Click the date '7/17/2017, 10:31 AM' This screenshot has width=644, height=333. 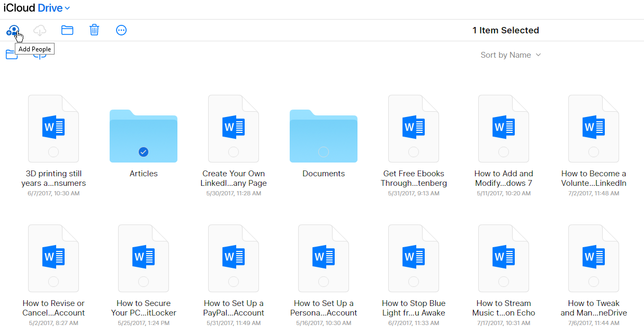[x=504, y=323]
